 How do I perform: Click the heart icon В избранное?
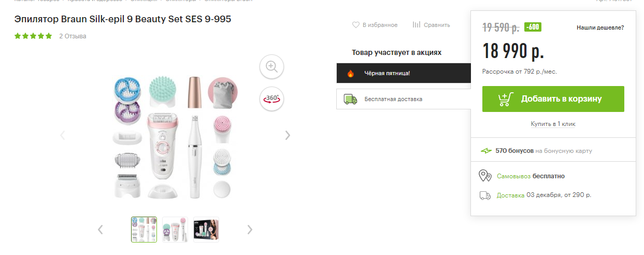pos(356,25)
